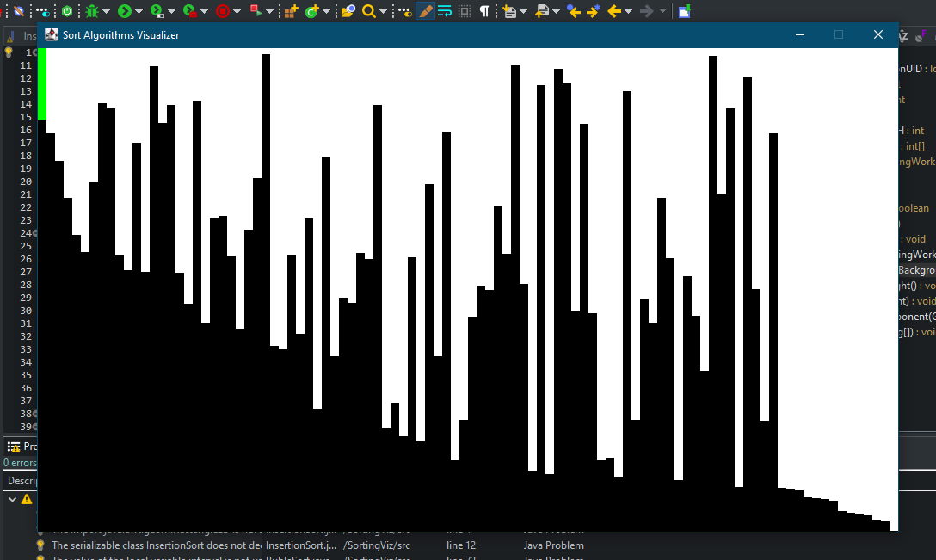Run the program with the green Run icon
936x560 pixels.
pos(124,10)
